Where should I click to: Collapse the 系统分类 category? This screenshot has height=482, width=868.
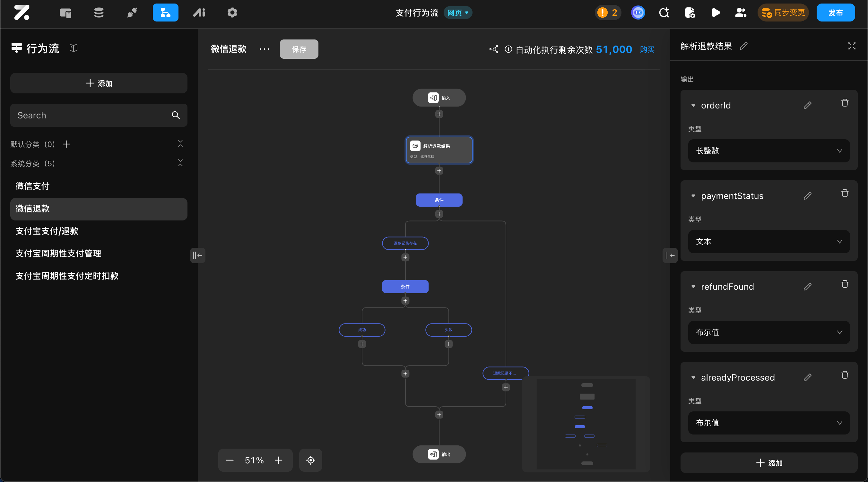(x=180, y=163)
